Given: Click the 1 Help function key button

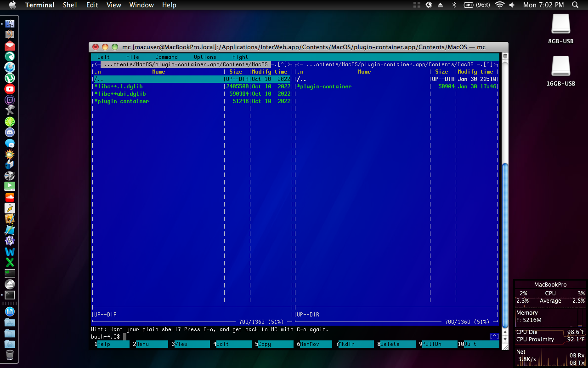Looking at the screenshot, I should [x=113, y=344].
